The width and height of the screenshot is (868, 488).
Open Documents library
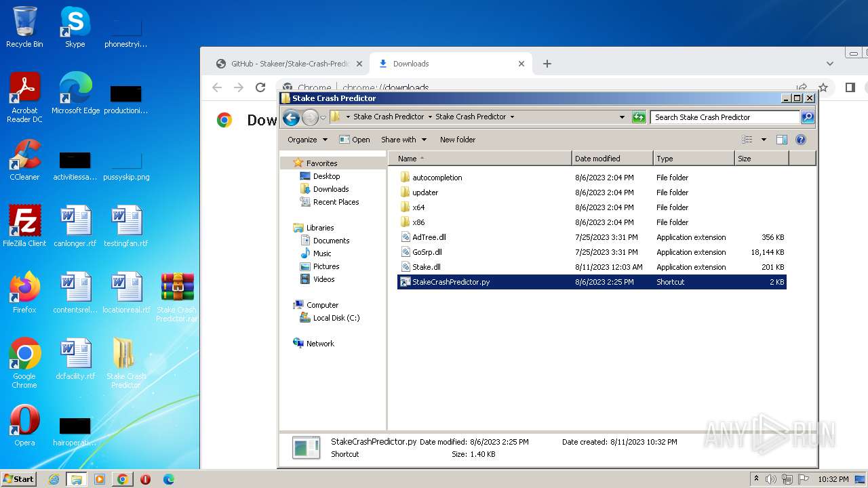(x=331, y=241)
